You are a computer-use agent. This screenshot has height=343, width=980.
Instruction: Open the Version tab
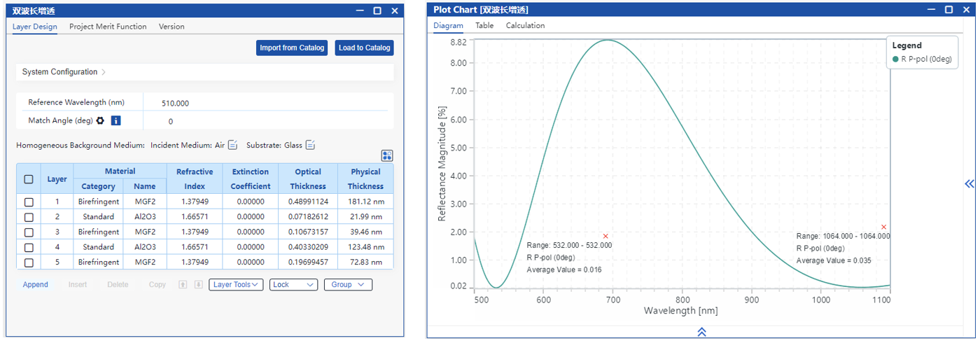point(171,27)
